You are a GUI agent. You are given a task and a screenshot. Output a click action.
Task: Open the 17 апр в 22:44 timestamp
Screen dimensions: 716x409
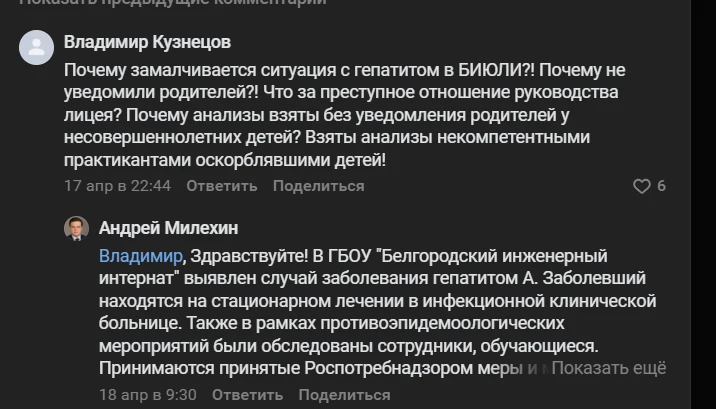pos(117,186)
